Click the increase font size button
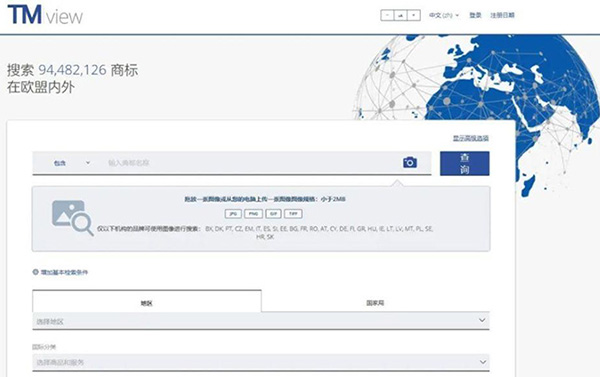The width and height of the screenshot is (600, 377). [414, 15]
